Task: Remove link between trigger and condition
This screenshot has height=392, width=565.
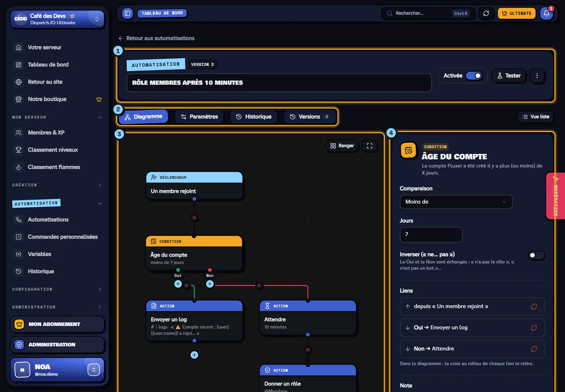Action: pyautogui.click(x=194, y=218)
